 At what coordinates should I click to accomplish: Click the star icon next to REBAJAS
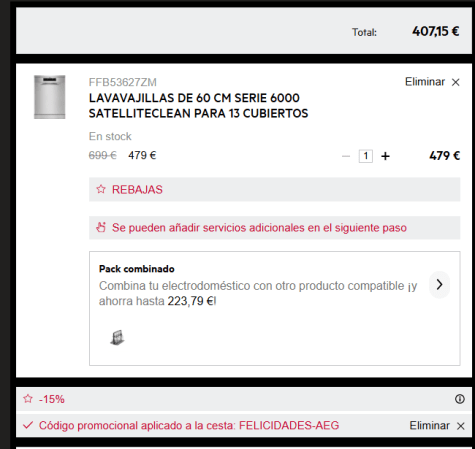click(101, 189)
